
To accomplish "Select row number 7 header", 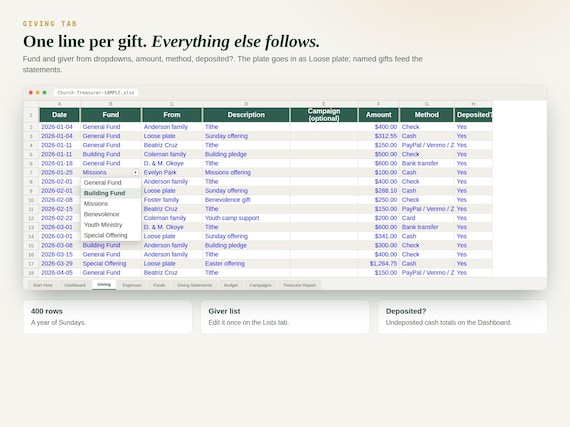I will click(x=31, y=173).
